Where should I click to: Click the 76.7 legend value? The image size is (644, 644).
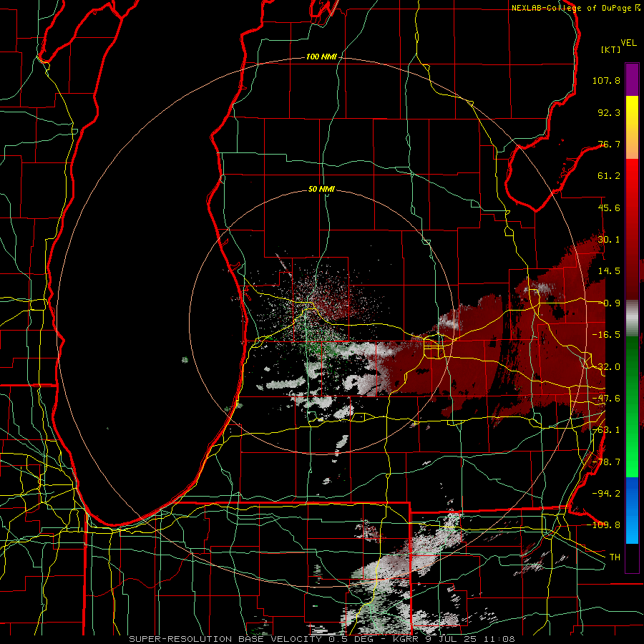click(x=609, y=144)
